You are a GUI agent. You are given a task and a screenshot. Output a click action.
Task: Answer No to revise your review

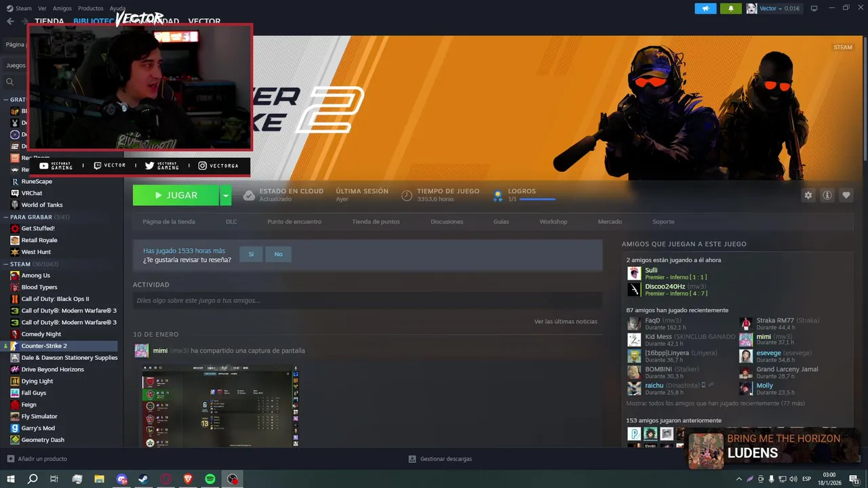tap(278, 254)
